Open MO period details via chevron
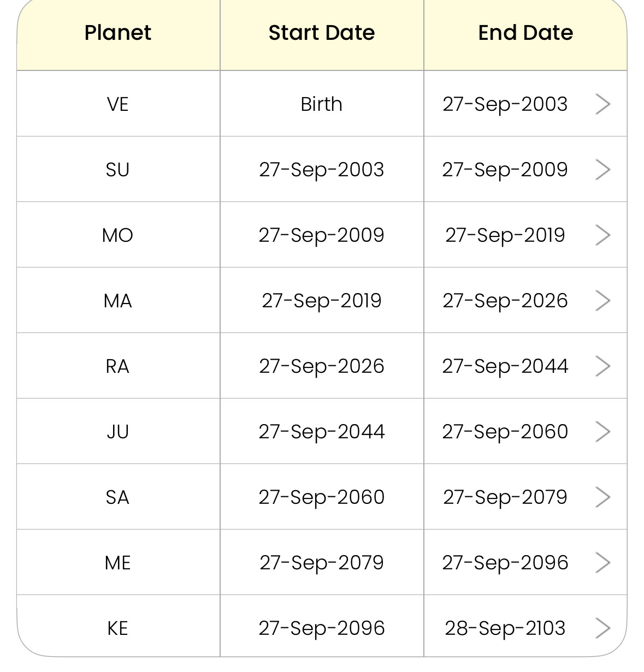Viewport: 644px width, 672px height. point(602,235)
